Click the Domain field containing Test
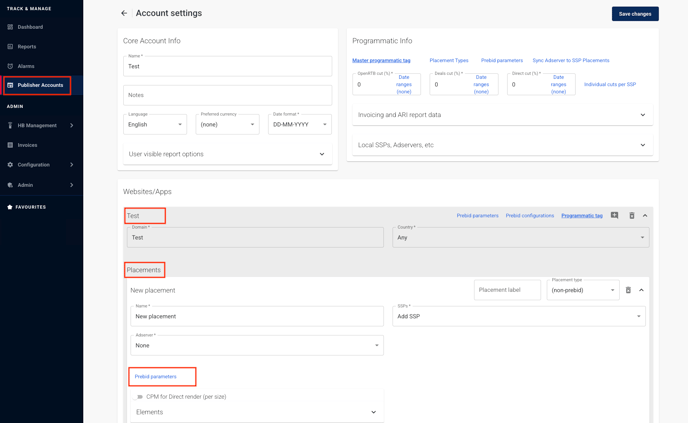This screenshot has height=423, width=688. pos(255,237)
